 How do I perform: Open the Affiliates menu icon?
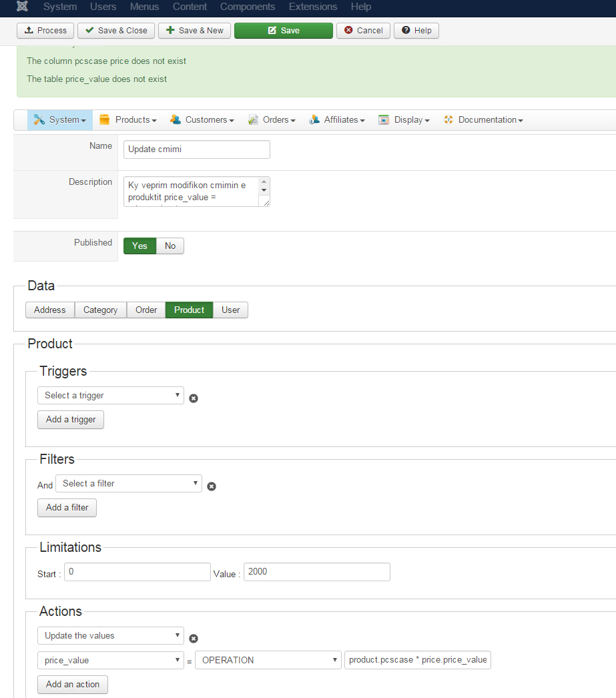coord(314,120)
